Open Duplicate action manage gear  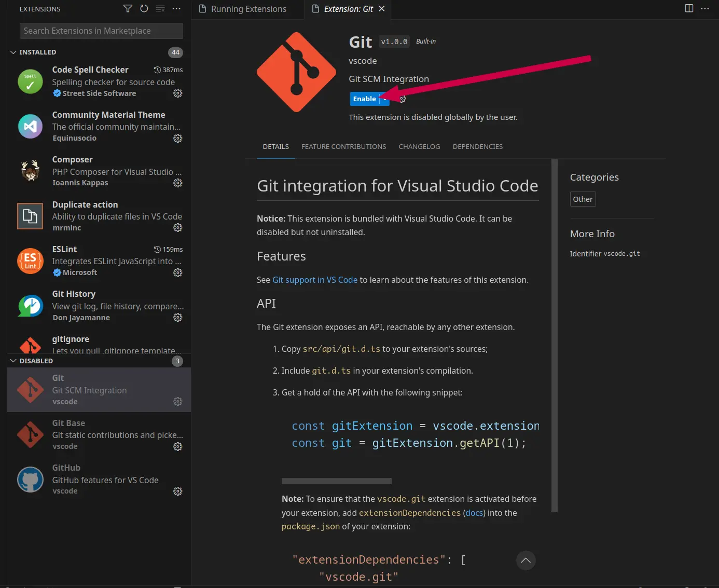[x=178, y=228]
